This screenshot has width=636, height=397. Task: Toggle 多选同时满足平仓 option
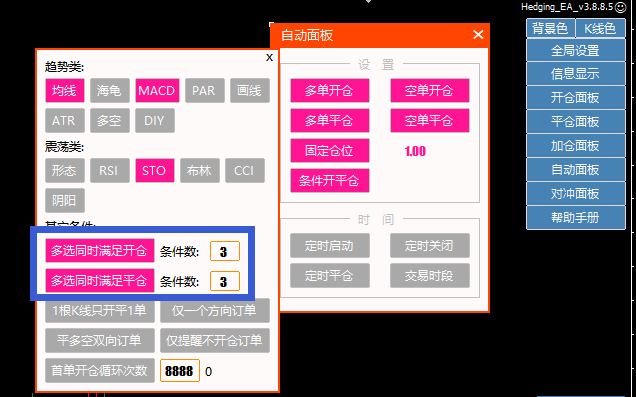click(100, 281)
